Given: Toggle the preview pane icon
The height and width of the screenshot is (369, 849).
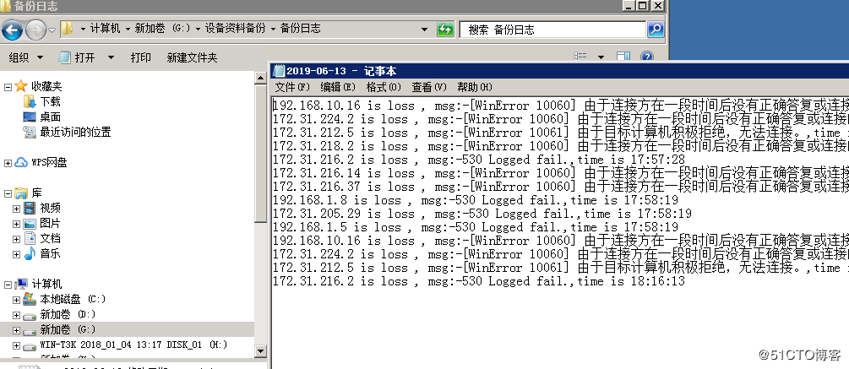Looking at the screenshot, I should (624, 56).
